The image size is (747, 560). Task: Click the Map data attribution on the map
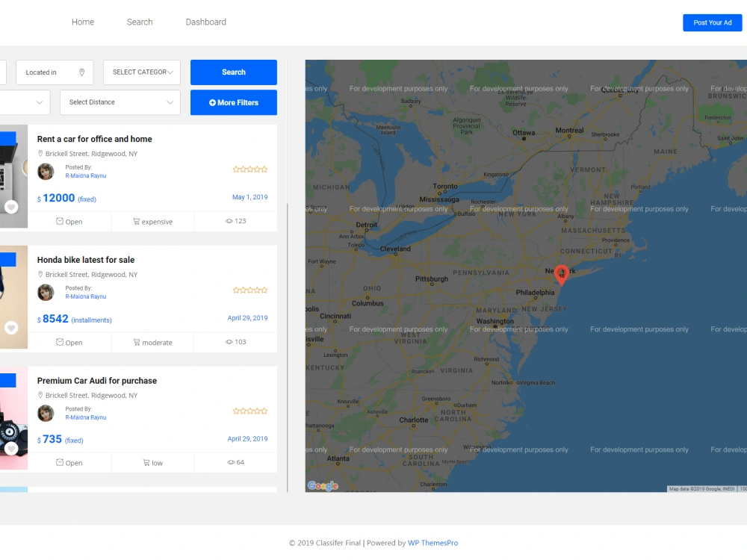[x=701, y=489]
